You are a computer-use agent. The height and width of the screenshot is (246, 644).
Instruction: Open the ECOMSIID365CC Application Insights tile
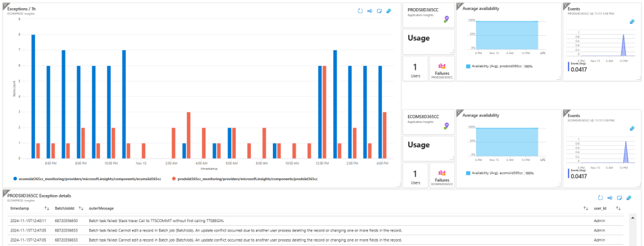(x=428, y=121)
